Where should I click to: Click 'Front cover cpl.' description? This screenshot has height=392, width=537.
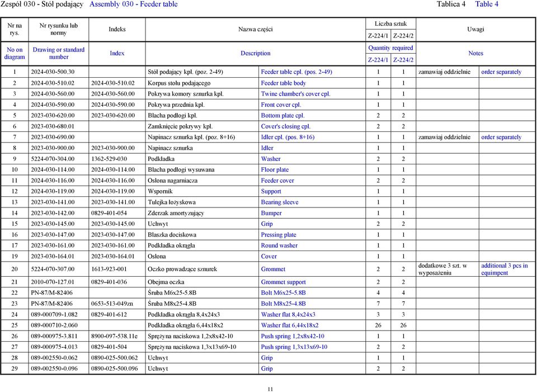click(281, 105)
